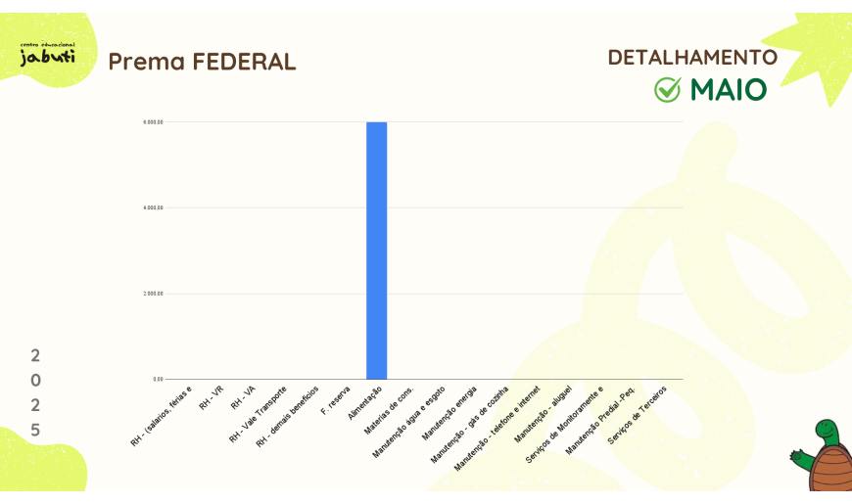Click the MAIO month label
The width and height of the screenshot is (852, 504).
729,90
